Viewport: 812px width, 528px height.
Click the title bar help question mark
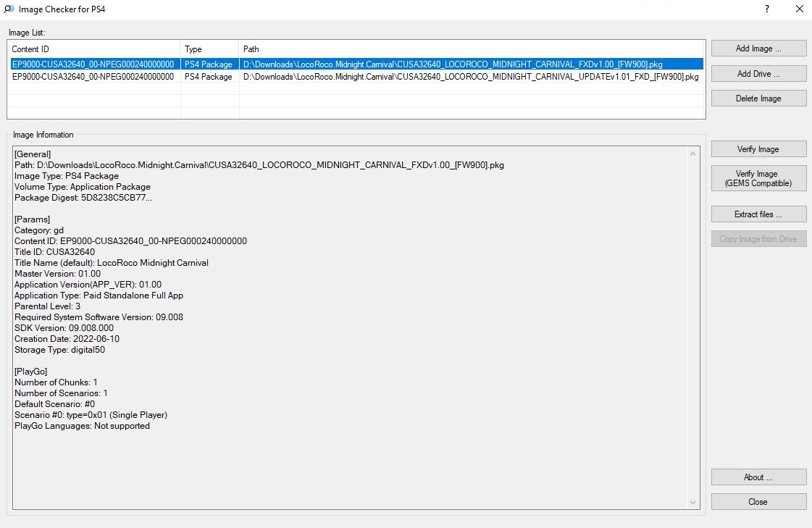click(x=767, y=9)
